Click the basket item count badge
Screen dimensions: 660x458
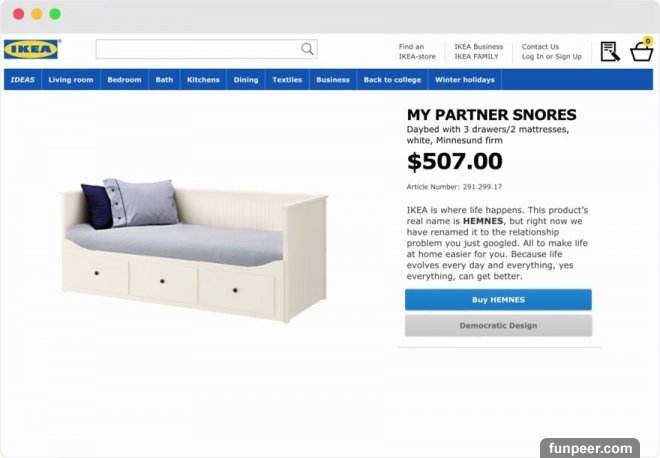[x=648, y=41]
